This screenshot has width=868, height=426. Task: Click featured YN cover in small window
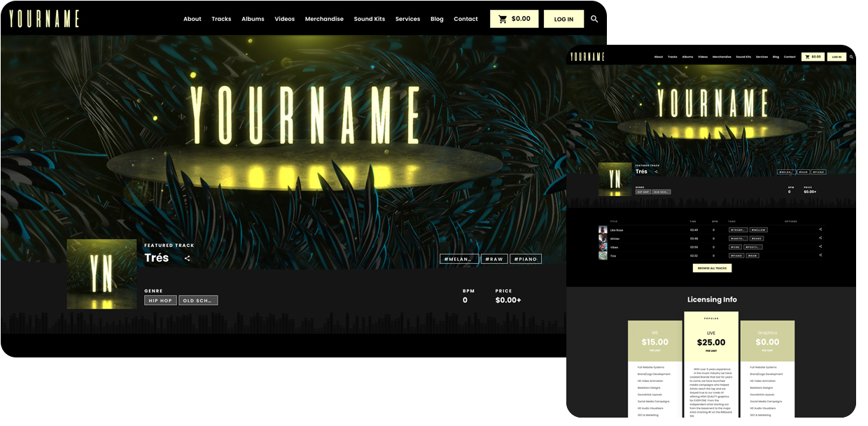[615, 179]
